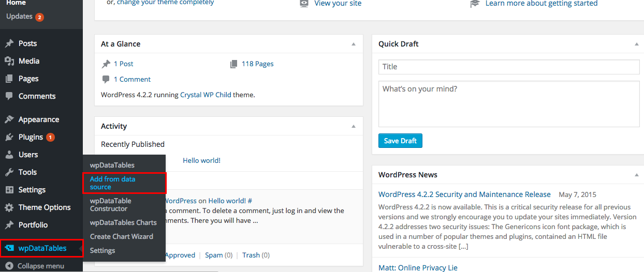Image resolution: width=644 pixels, height=272 pixels.
Task: Open wpDataTable Constructor submenu item
Action: pos(111,205)
